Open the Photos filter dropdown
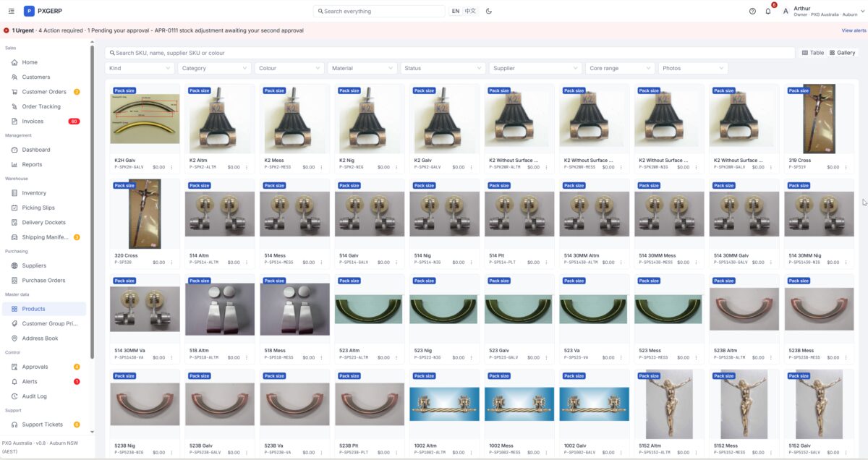 coord(693,68)
